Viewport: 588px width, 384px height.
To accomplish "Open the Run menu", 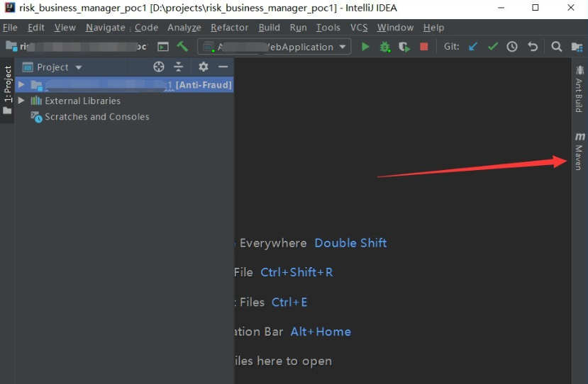I will click(298, 28).
